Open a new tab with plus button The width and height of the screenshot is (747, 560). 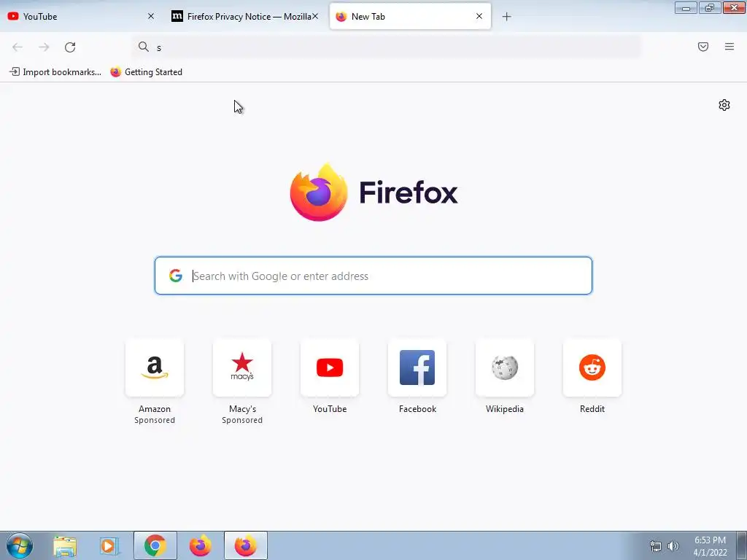click(506, 17)
